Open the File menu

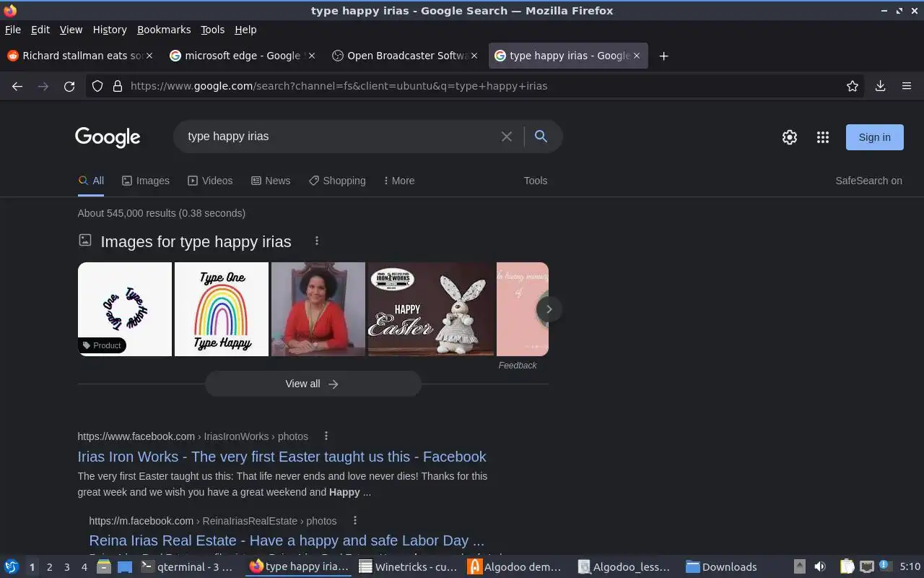tap(13, 30)
